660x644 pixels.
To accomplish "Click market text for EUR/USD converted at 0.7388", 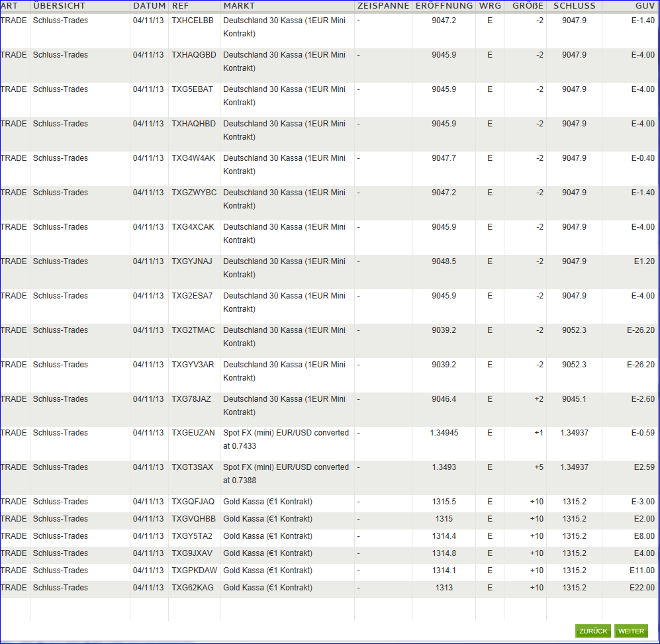I will [x=286, y=474].
